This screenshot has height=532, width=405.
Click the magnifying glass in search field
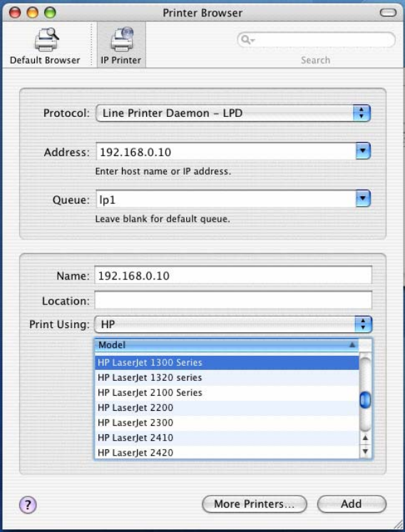245,40
